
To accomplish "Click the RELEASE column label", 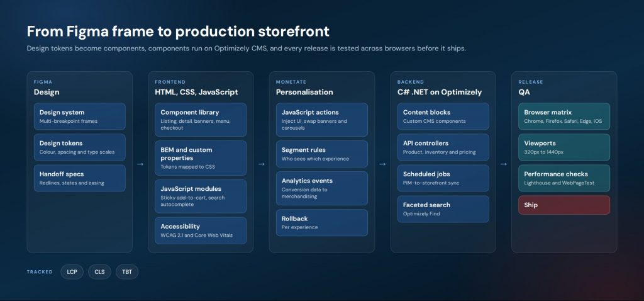I will pos(531,82).
